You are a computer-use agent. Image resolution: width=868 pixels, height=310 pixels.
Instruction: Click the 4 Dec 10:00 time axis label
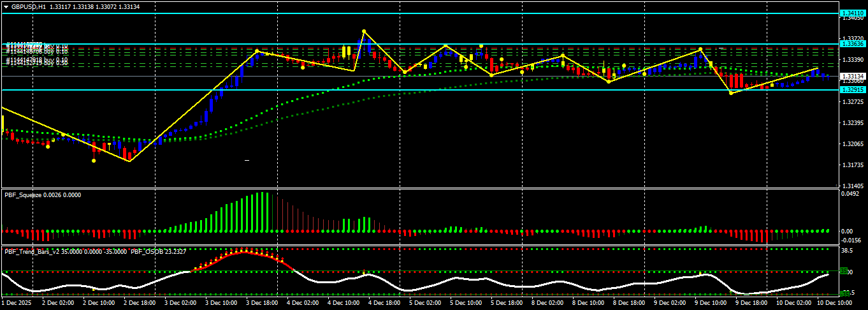[343, 302]
